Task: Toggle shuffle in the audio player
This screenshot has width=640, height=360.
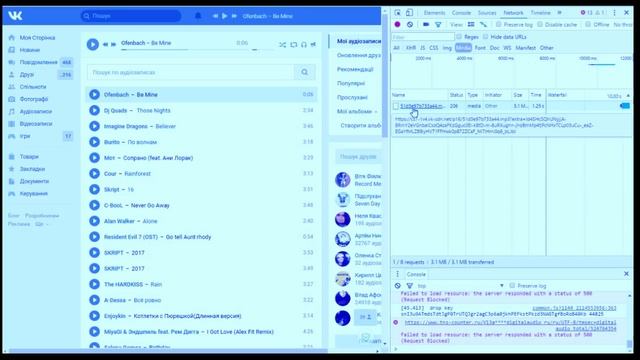Action: coord(282,44)
